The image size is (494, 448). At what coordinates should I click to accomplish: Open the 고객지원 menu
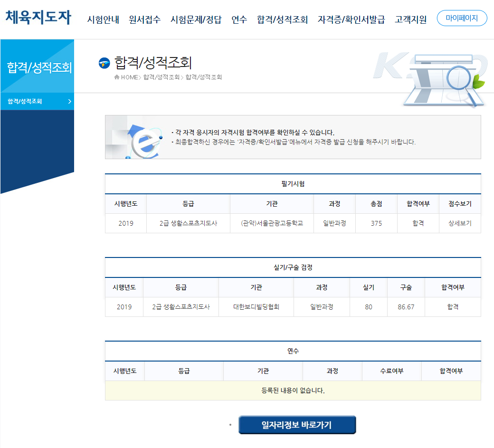409,19
